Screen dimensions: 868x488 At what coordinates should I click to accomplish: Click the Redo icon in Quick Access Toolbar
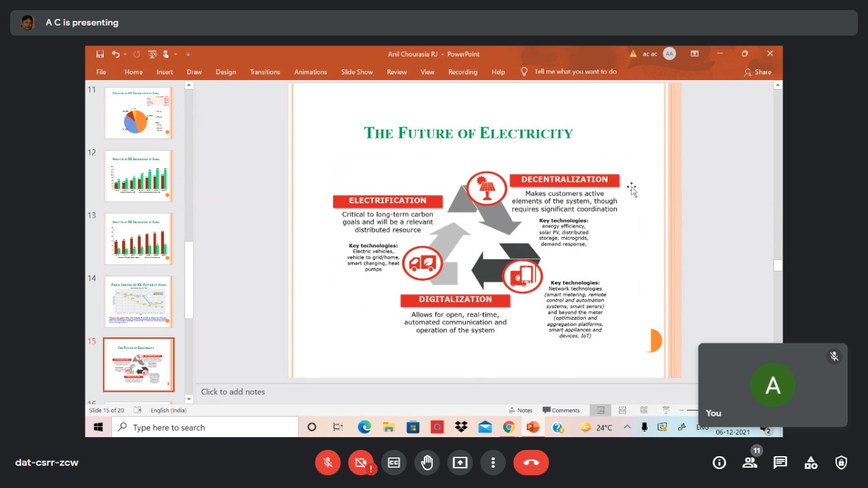[x=136, y=54]
